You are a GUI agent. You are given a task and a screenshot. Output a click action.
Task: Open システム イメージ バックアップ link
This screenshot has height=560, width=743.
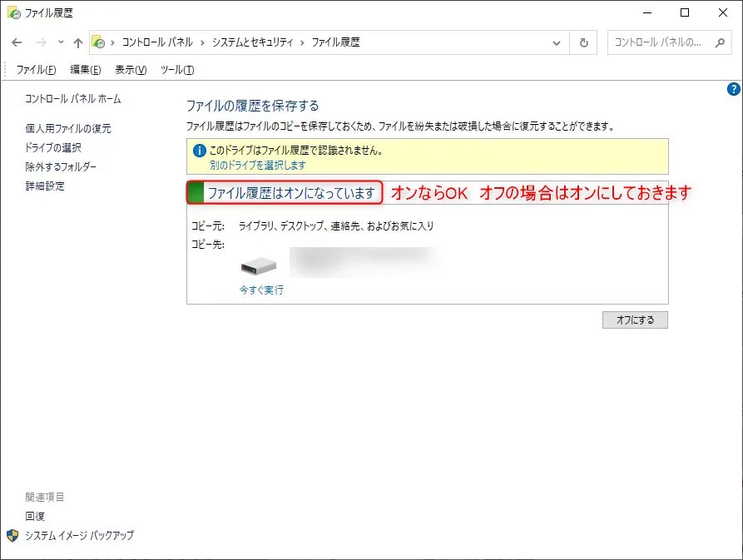(x=79, y=535)
